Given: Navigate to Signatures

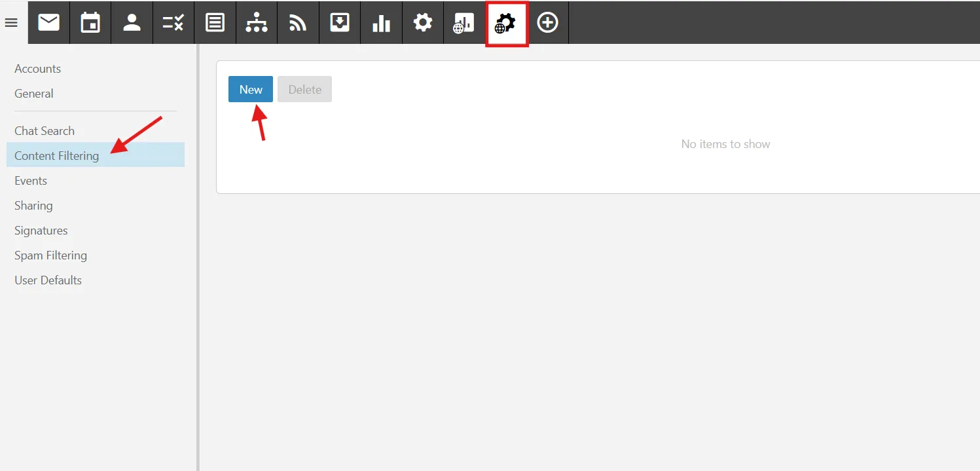Looking at the screenshot, I should (x=41, y=231).
